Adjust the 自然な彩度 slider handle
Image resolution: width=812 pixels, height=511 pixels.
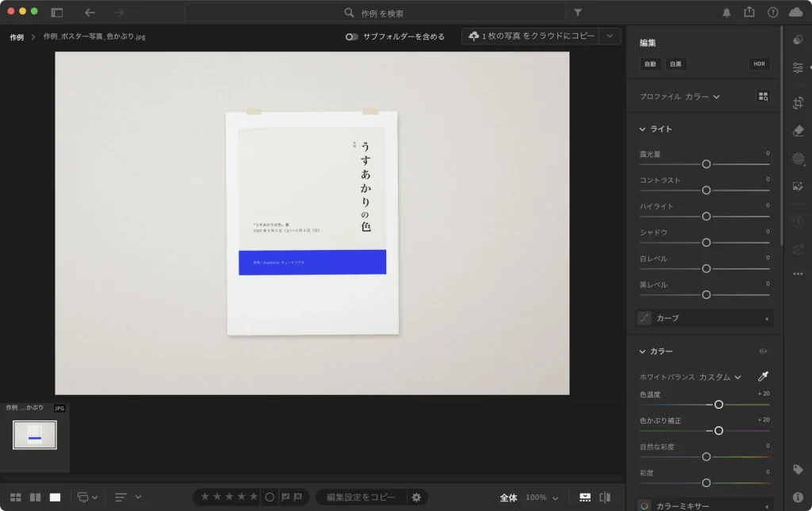pyautogui.click(x=706, y=457)
